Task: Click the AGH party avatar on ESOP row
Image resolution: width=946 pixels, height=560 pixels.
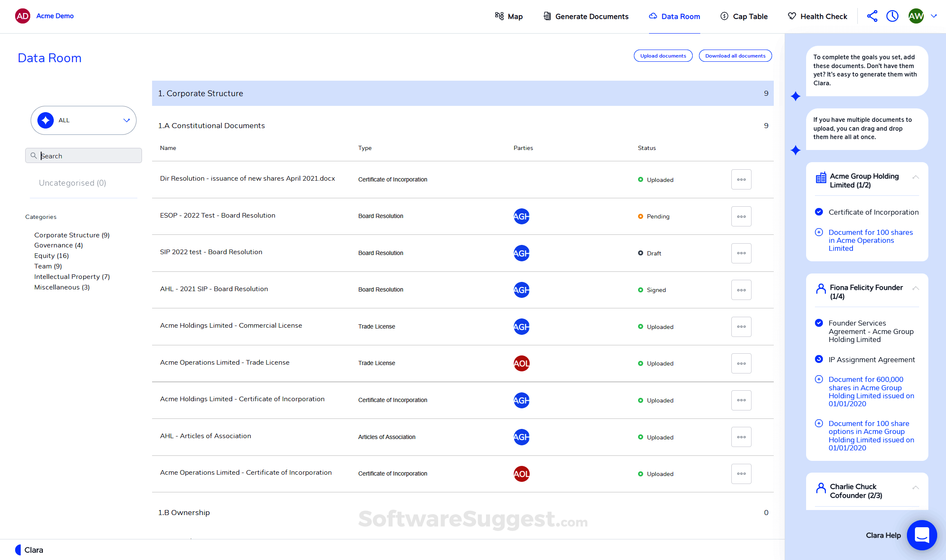Action: pos(521,216)
